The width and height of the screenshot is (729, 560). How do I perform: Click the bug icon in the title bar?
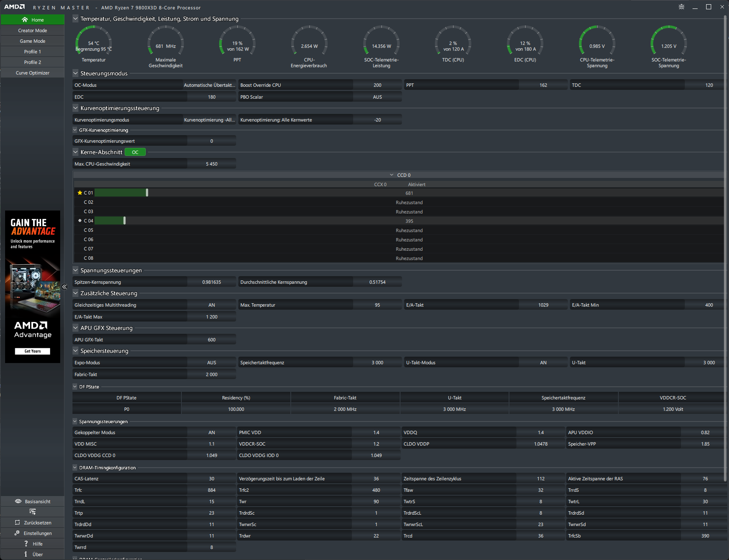tap(682, 7)
